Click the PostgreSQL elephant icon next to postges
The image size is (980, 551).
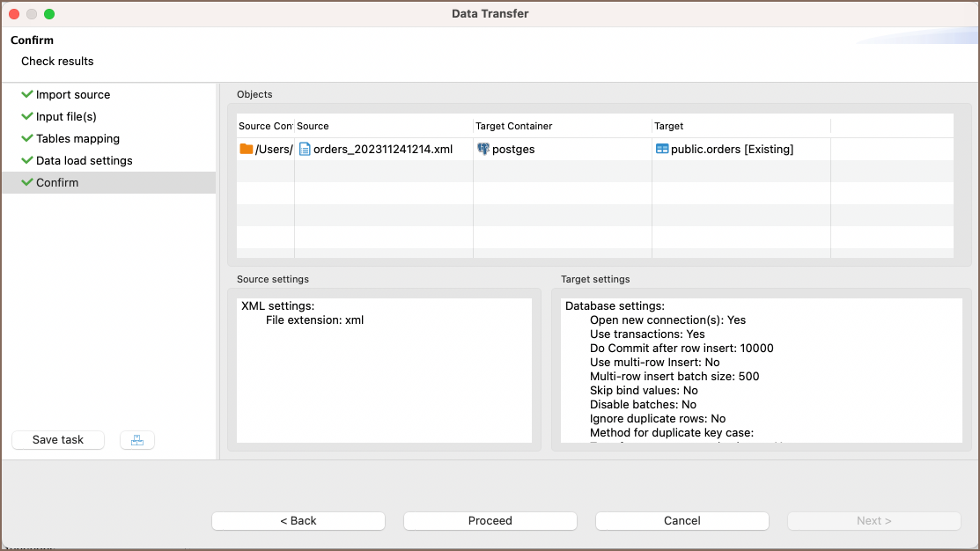[x=483, y=150]
